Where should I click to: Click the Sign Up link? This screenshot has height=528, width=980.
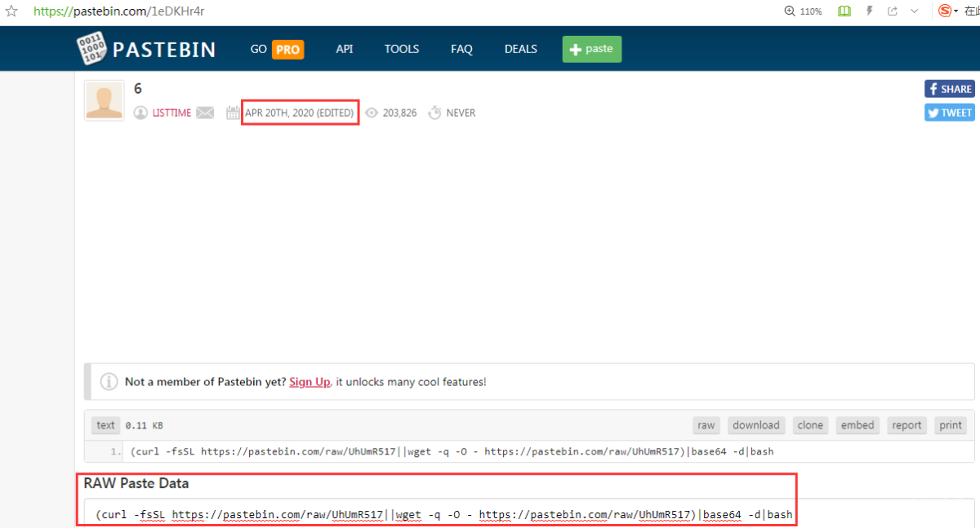(x=310, y=382)
